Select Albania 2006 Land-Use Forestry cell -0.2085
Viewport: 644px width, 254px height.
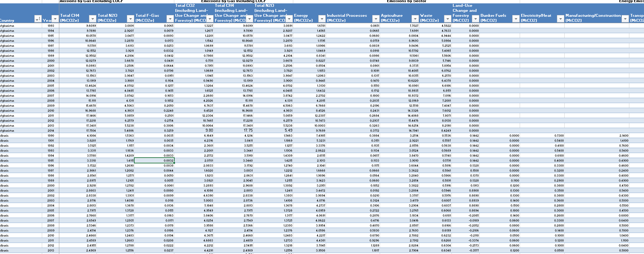(x=466, y=215)
